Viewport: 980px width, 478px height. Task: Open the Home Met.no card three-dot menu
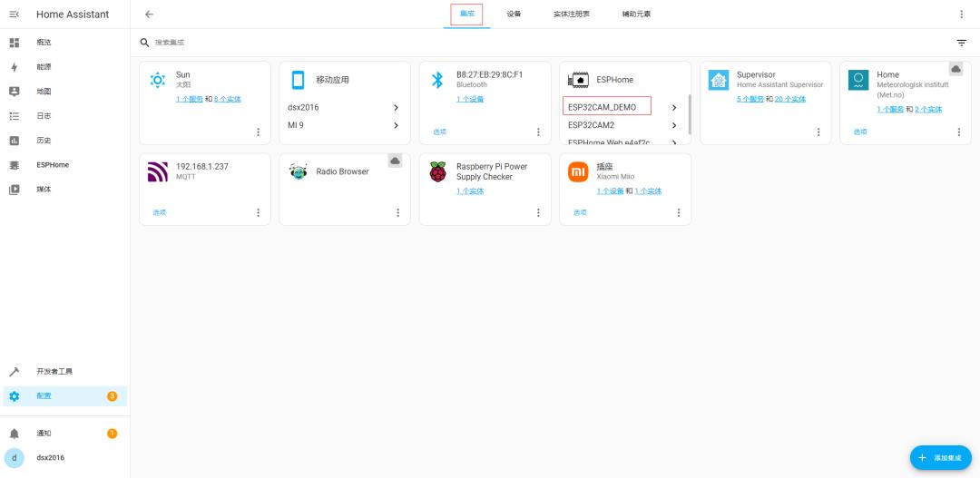tap(959, 132)
